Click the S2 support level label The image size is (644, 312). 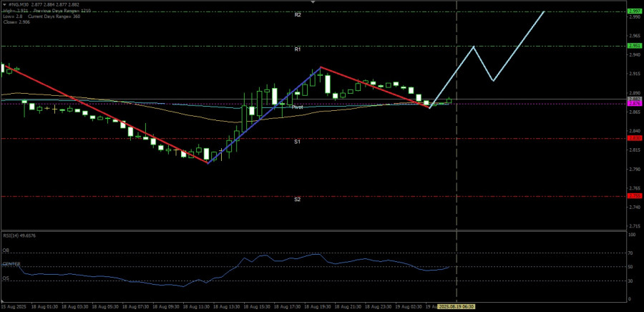(298, 200)
